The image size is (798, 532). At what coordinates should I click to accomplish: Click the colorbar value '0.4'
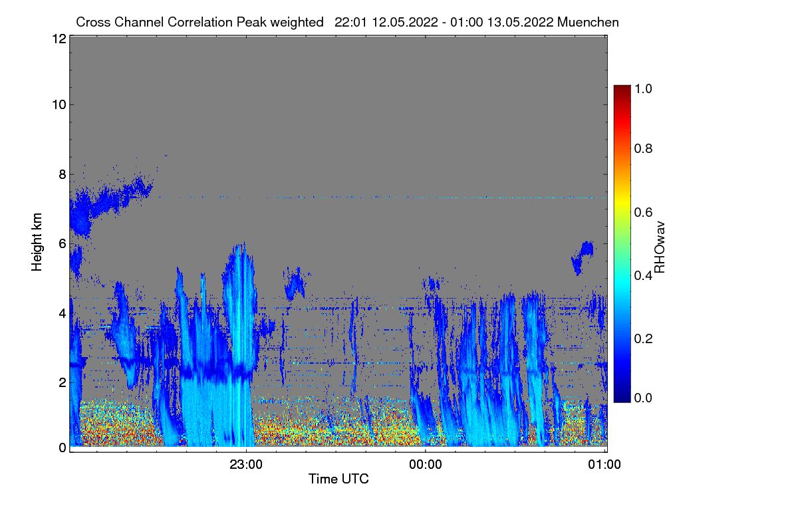coord(644,275)
